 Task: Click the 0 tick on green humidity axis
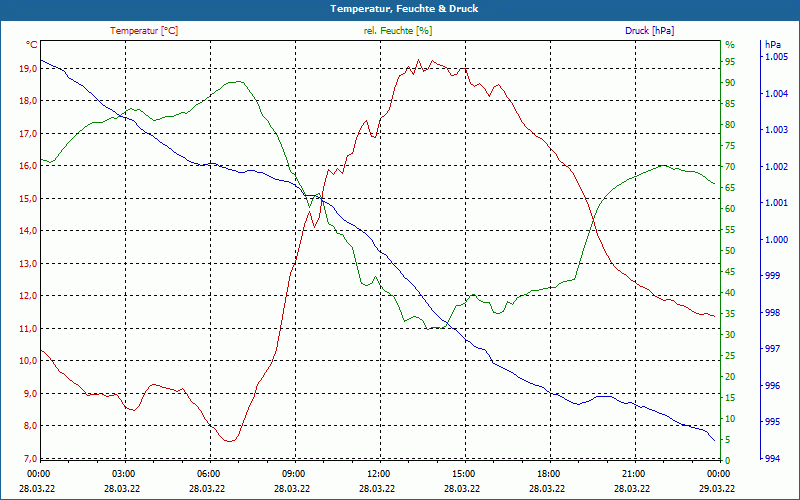728,461
